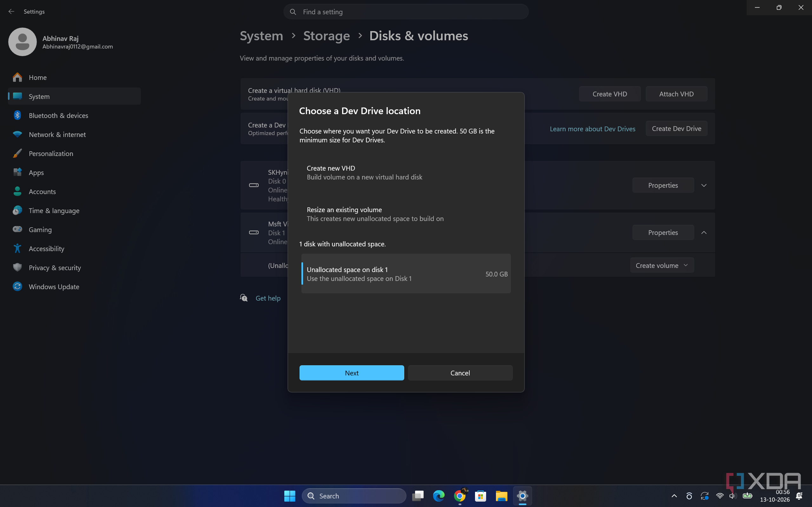Select System in the sidebar

pos(74,96)
